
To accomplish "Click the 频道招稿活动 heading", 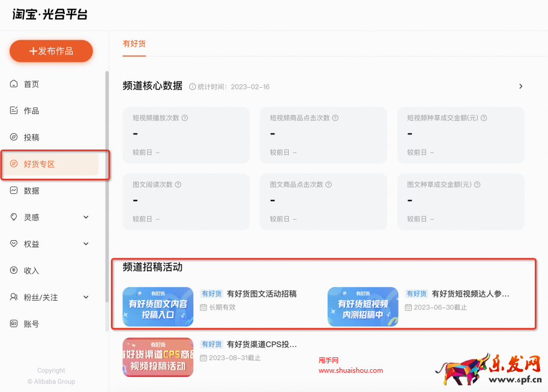I will (x=152, y=267).
